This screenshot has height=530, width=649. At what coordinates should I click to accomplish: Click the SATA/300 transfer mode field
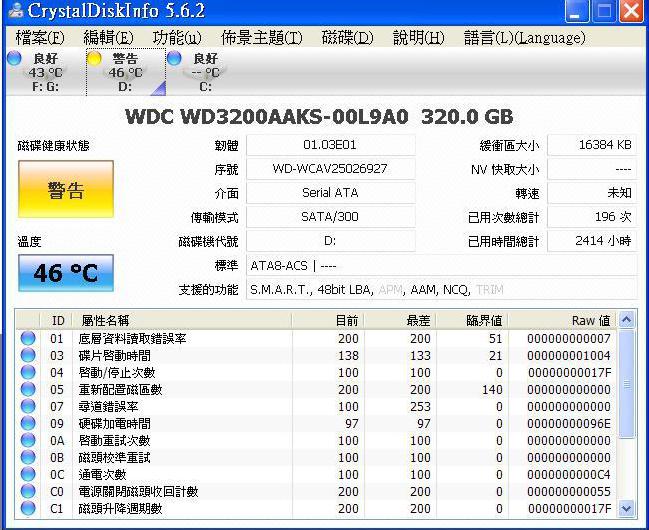point(331,217)
